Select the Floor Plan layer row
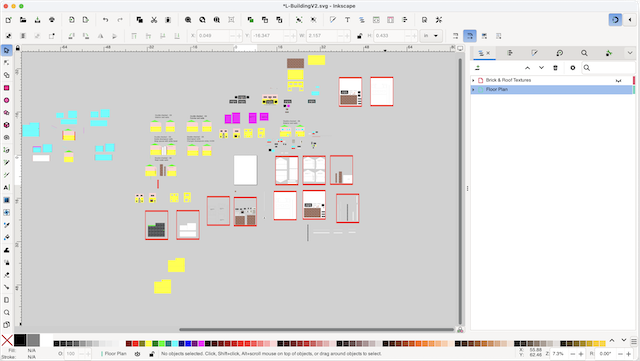 click(553, 89)
